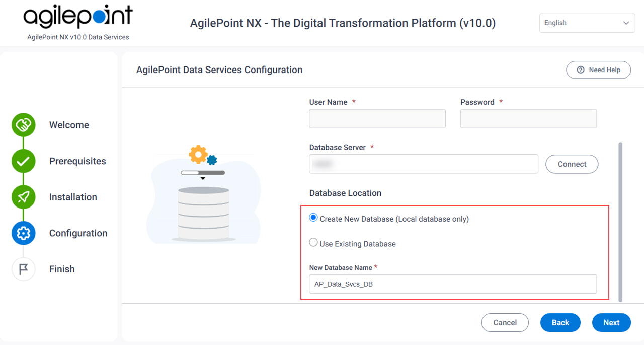Go Back to the previous step

(x=560, y=323)
